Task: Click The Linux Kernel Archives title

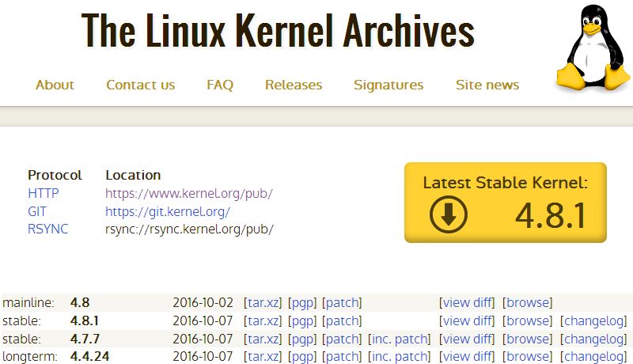Action: pos(278,32)
